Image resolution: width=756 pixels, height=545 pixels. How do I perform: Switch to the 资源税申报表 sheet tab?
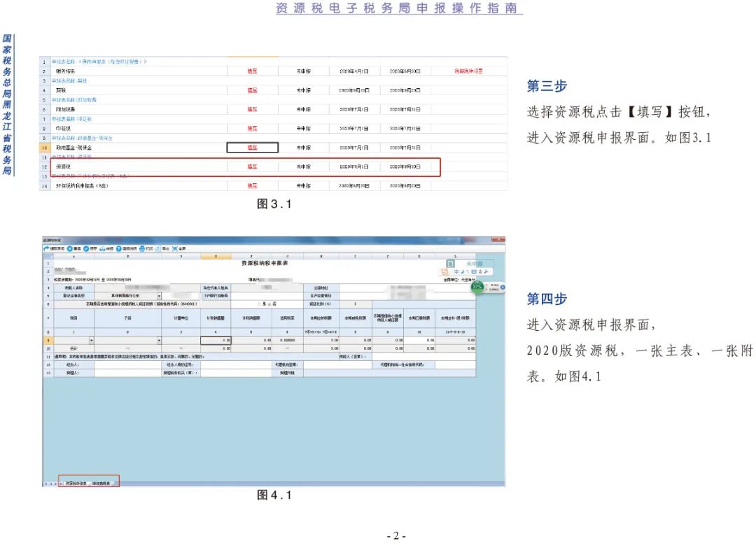(x=75, y=483)
